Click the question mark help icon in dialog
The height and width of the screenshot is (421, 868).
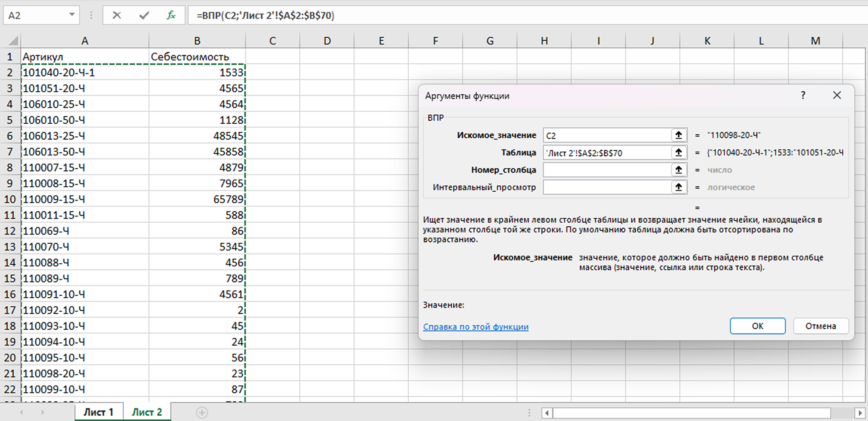point(803,95)
